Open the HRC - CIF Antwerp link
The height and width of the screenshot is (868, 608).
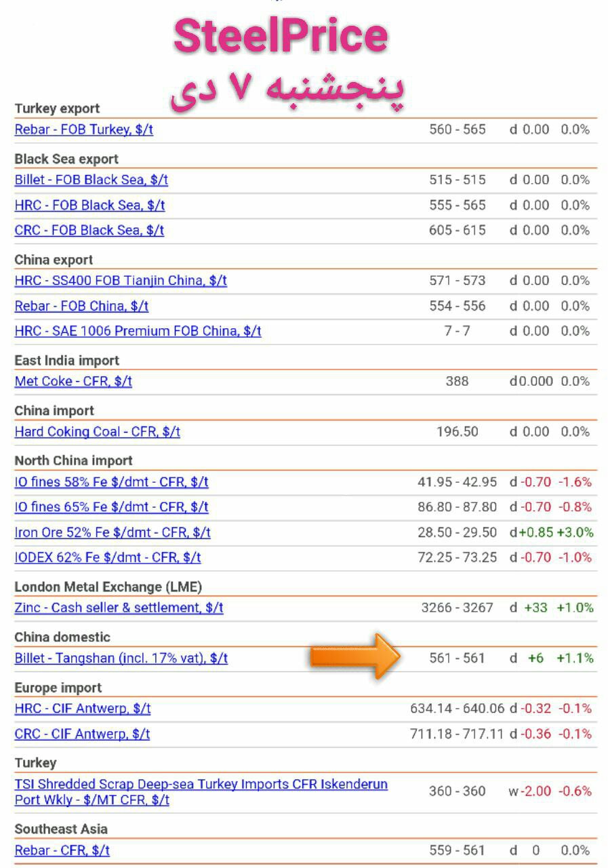point(83,709)
